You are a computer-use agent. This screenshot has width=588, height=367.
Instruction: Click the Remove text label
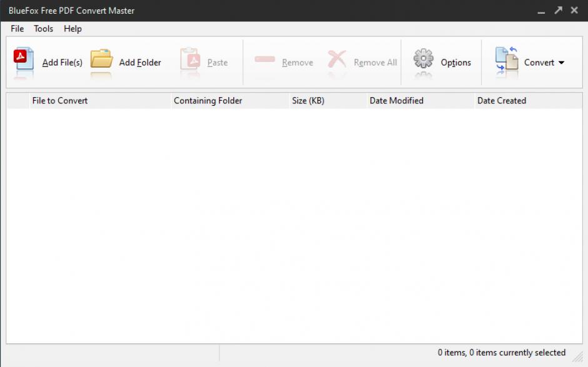coord(298,63)
